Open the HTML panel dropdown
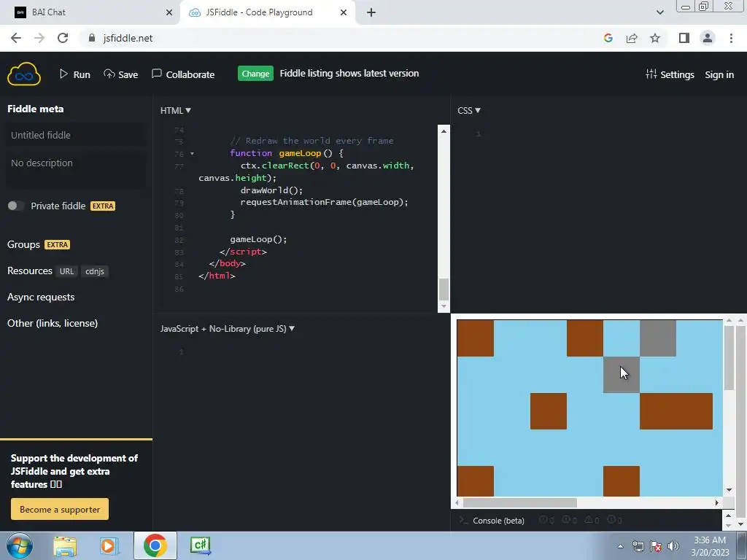This screenshot has height=560, width=747. pos(175,111)
